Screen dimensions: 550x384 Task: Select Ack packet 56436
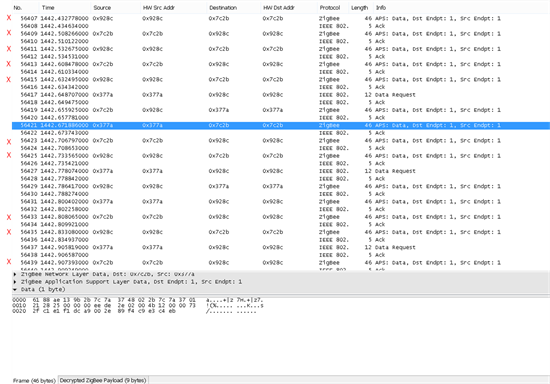click(281, 240)
